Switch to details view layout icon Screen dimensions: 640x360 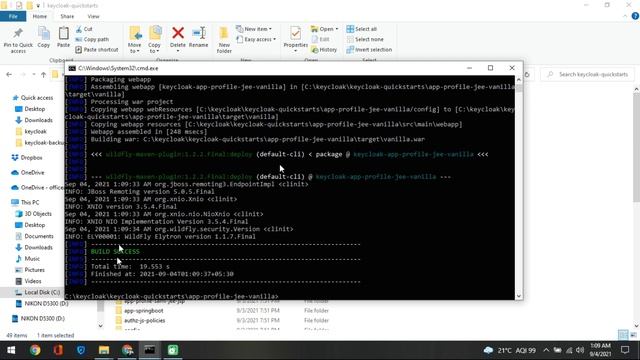[623, 335]
